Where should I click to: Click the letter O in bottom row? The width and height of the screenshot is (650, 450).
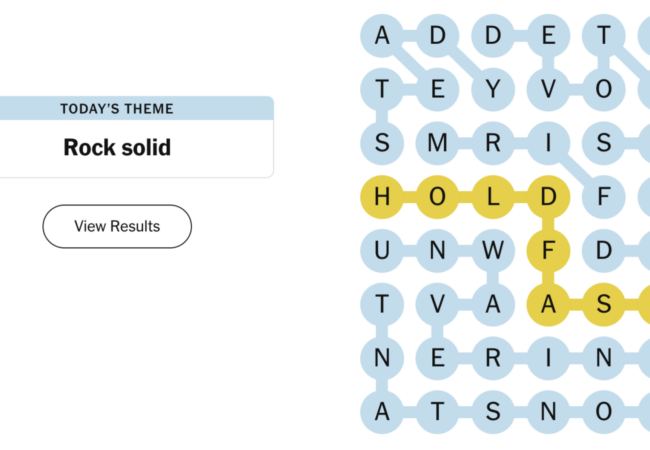click(x=603, y=412)
